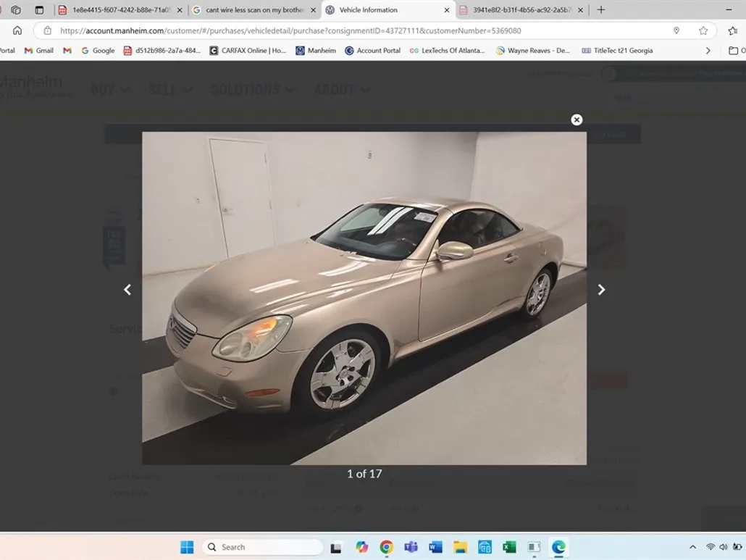Open Microsoft Teams from the taskbar
The width and height of the screenshot is (746, 560).
[411, 547]
